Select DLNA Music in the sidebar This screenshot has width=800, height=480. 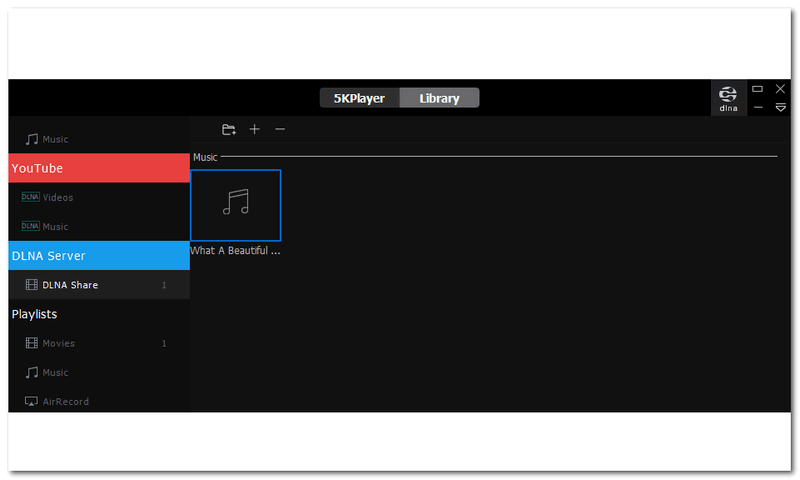coord(99,226)
